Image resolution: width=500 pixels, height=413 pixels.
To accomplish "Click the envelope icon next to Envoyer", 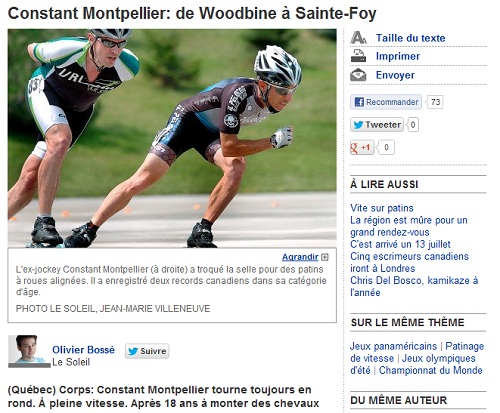I will tap(358, 75).
